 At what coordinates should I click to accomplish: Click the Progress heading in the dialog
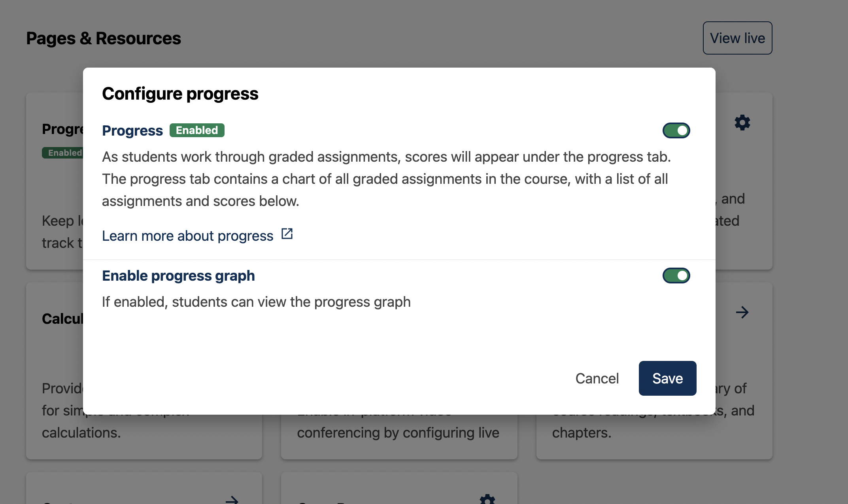point(132,130)
